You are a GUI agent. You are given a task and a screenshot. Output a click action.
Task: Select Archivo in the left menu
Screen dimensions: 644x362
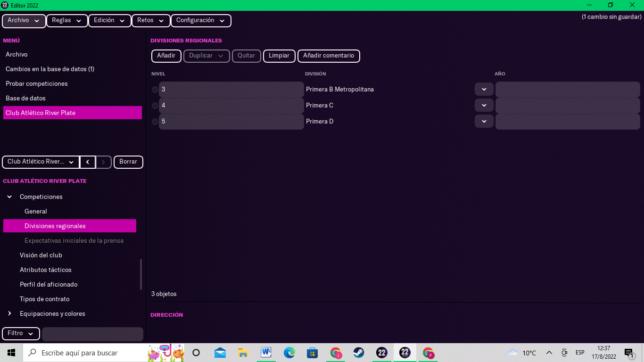73,55
